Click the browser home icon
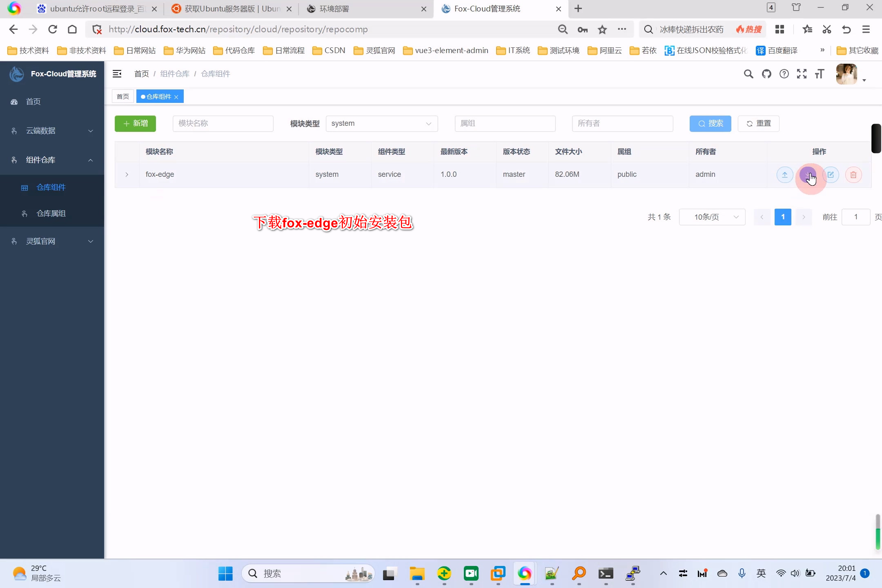 click(x=72, y=29)
